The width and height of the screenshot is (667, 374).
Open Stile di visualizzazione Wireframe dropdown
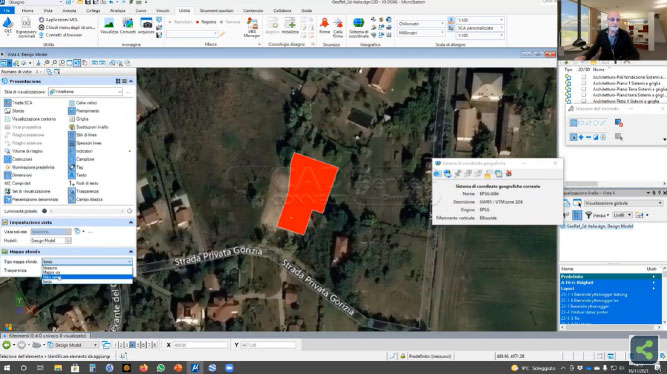[x=85, y=91]
